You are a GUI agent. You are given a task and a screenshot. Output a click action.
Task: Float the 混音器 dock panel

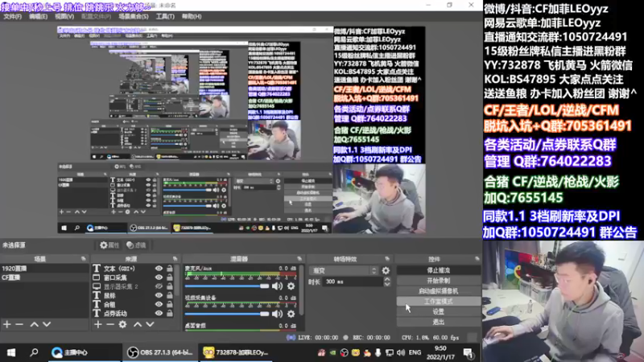coord(299,259)
